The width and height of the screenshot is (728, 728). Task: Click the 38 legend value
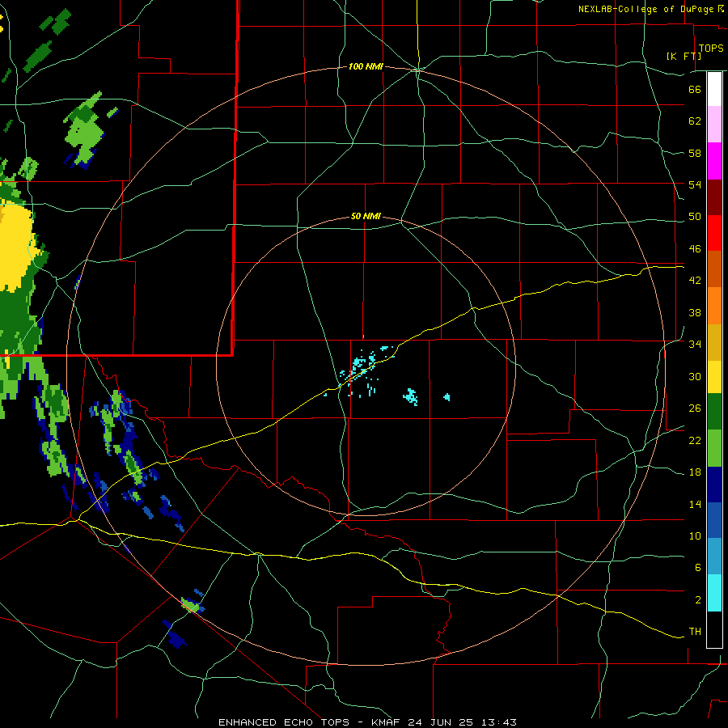click(x=695, y=312)
